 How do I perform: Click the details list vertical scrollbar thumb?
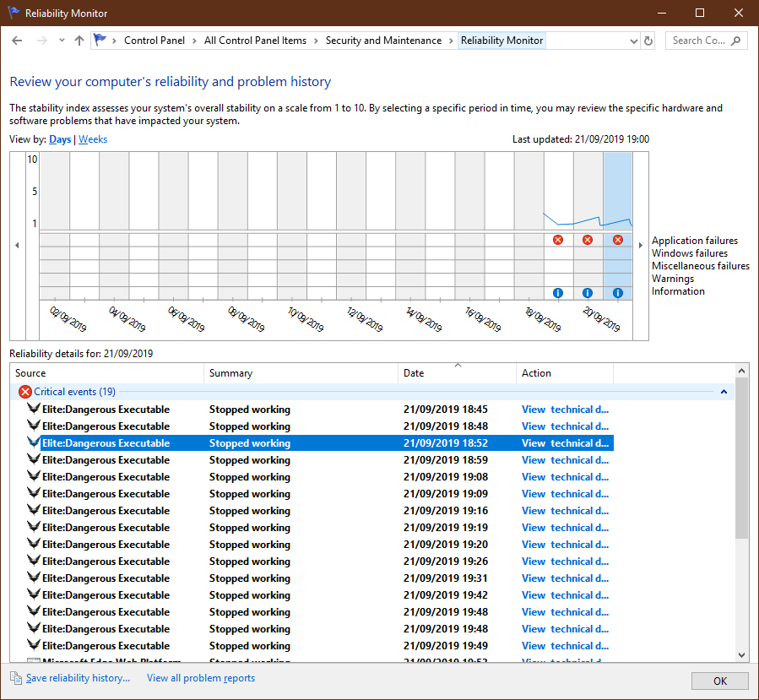click(x=741, y=459)
